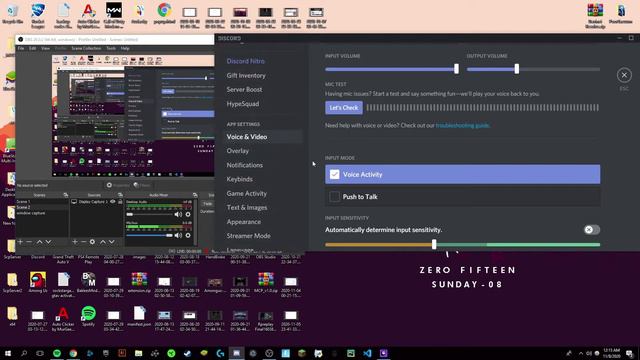
Task: Open the Fade transition dropdown in OBS
Action: (x=208, y=204)
